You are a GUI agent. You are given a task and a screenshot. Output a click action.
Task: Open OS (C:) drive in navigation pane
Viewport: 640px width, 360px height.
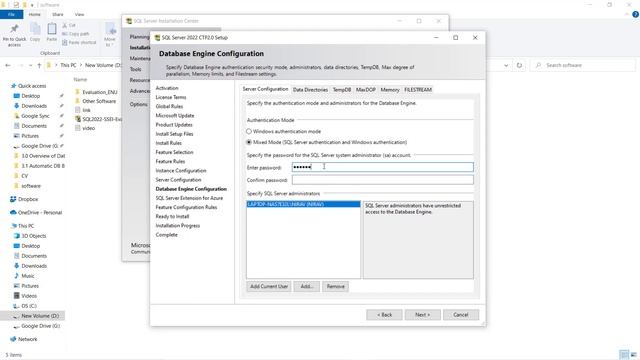(29, 306)
